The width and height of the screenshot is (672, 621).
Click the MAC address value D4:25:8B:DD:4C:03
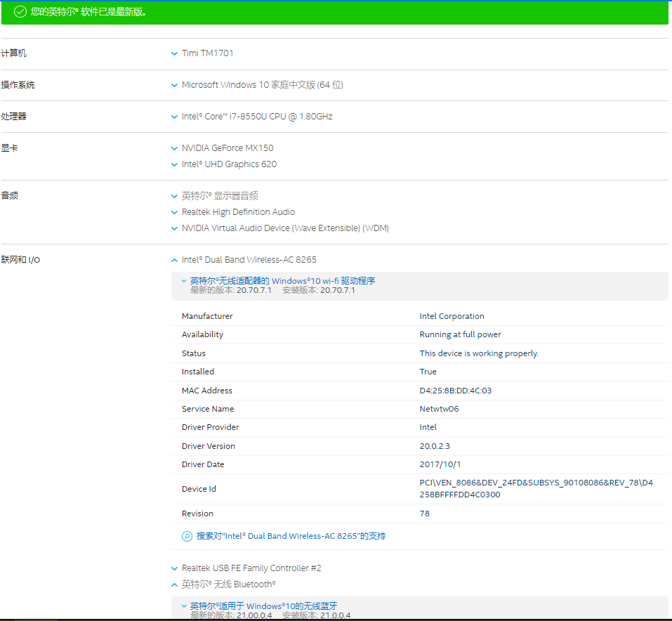pos(456,391)
